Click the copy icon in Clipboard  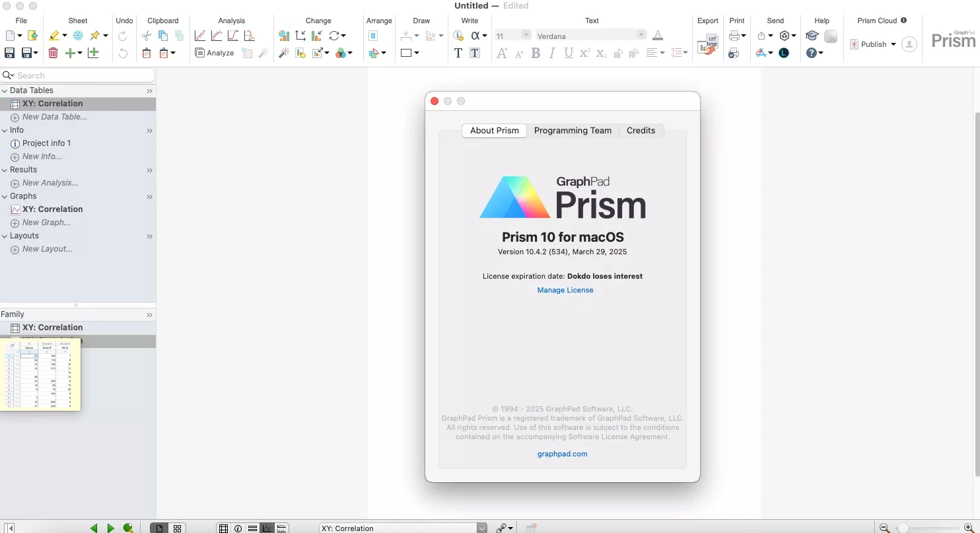point(163,36)
